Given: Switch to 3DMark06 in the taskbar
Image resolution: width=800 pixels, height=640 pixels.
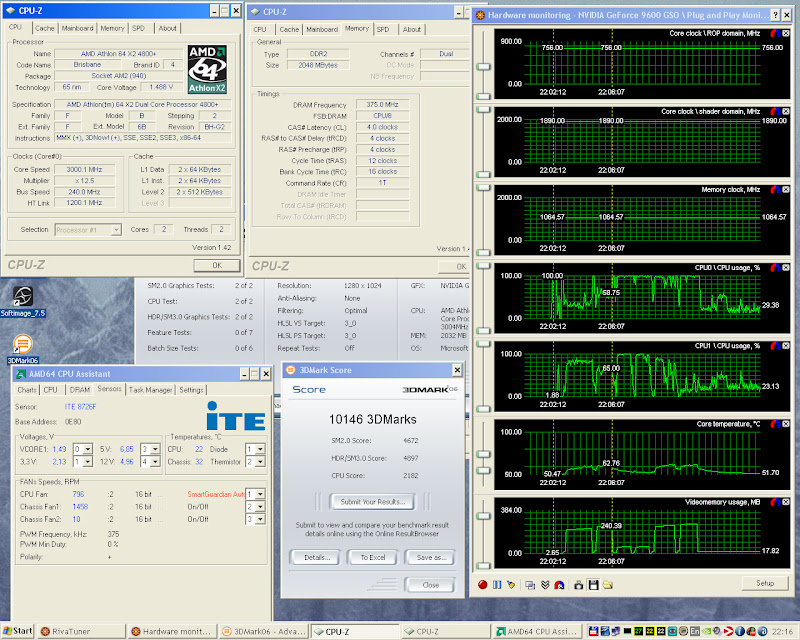Looking at the screenshot, I should [263, 631].
